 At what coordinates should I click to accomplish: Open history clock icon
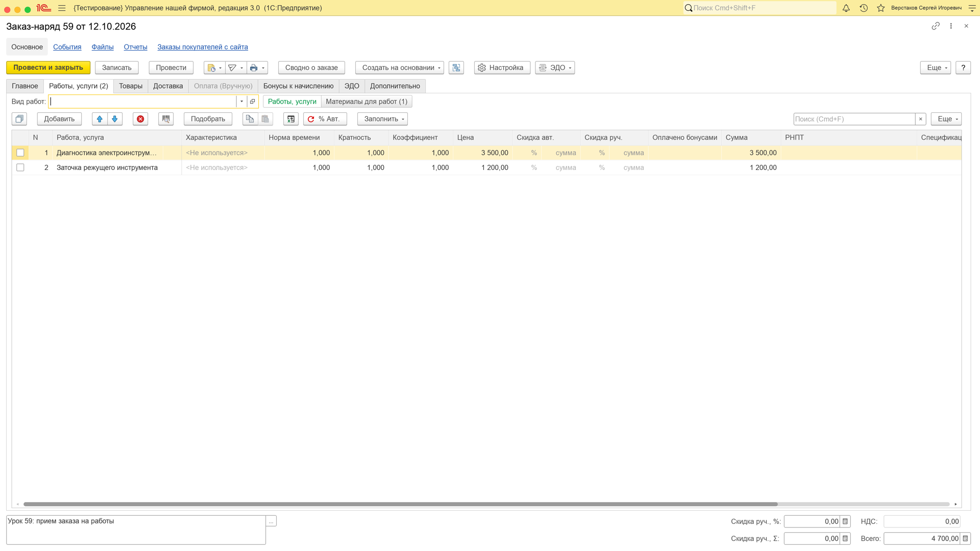(x=864, y=8)
